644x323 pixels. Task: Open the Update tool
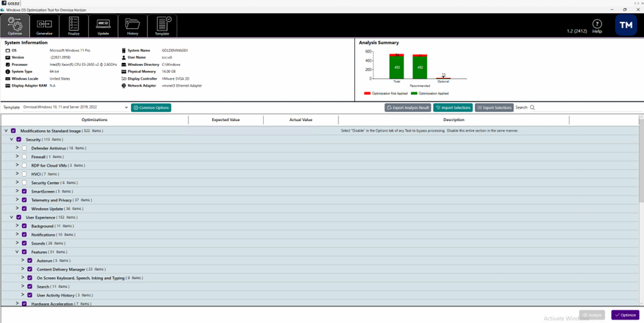[103, 26]
